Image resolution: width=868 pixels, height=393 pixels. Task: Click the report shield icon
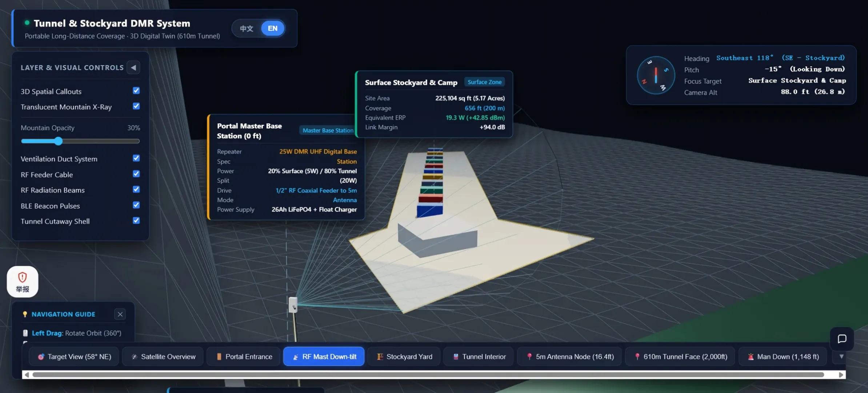23,282
